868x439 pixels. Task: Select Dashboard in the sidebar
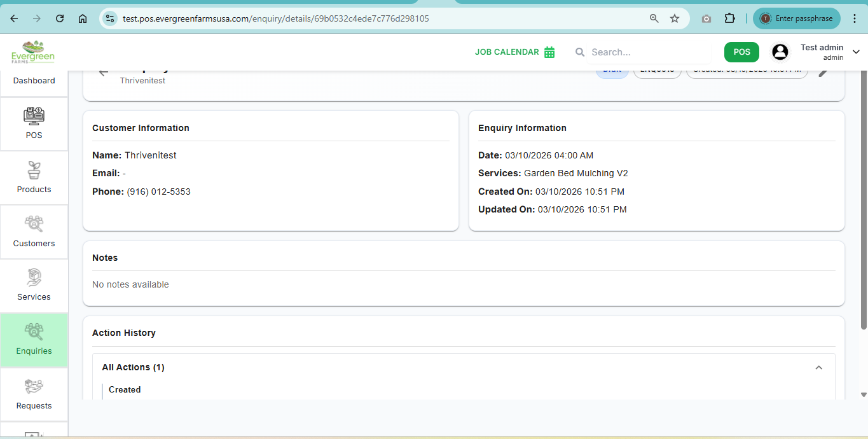coord(34,81)
